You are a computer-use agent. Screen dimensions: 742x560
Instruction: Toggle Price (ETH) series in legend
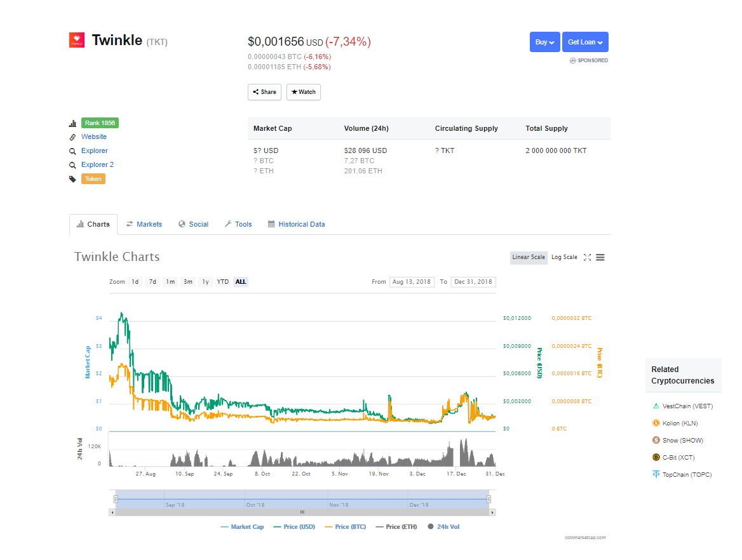tap(396, 527)
